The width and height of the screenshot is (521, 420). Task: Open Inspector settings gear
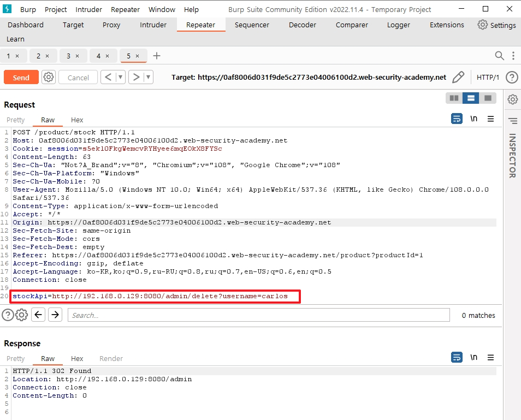(x=512, y=99)
